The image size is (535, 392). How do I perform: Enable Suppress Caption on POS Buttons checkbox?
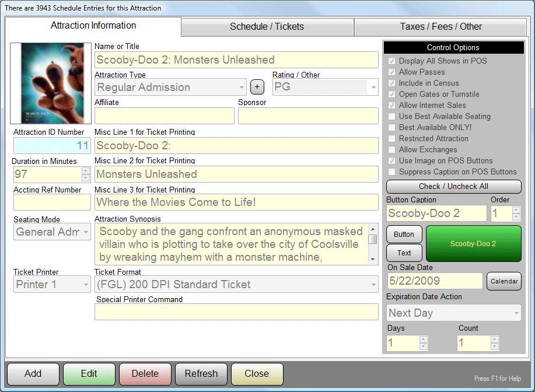pos(391,171)
